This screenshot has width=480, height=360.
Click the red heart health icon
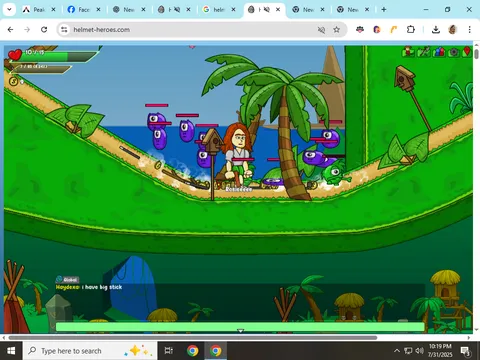click(15, 55)
